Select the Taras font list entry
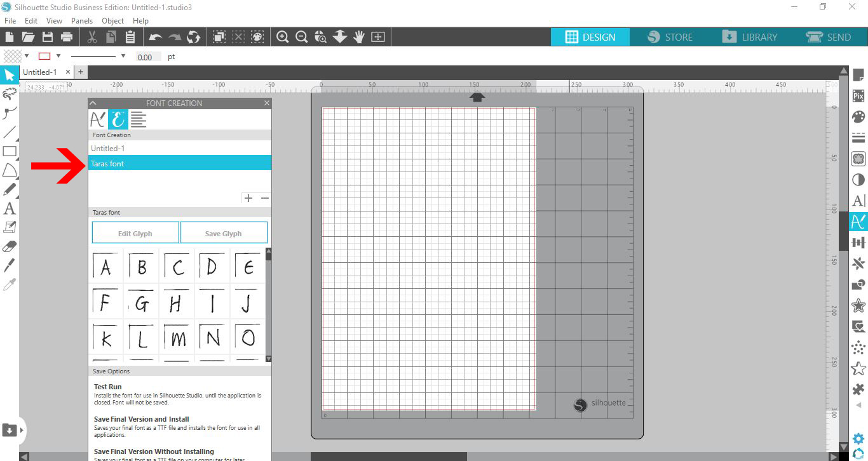The image size is (868, 461). tap(180, 164)
